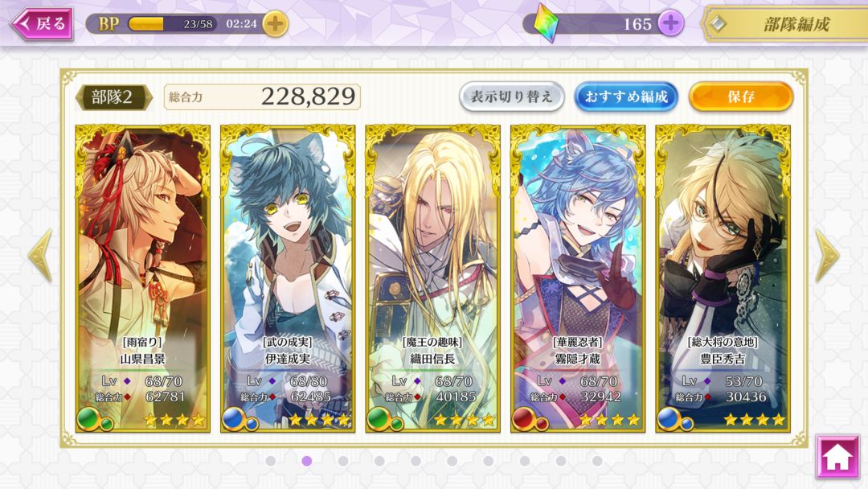Image resolution: width=868 pixels, height=489 pixels.
Task: Select the 織田信長 character card
Action: click(x=432, y=278)
